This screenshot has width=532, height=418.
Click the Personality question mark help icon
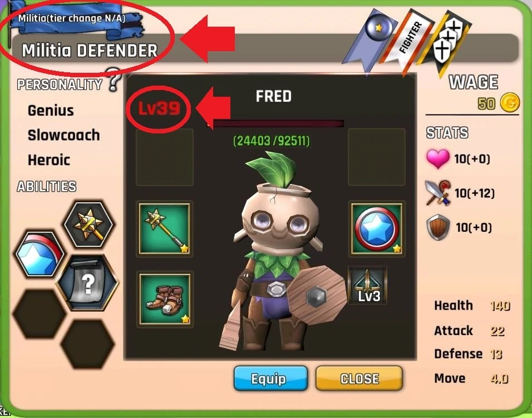114,79
